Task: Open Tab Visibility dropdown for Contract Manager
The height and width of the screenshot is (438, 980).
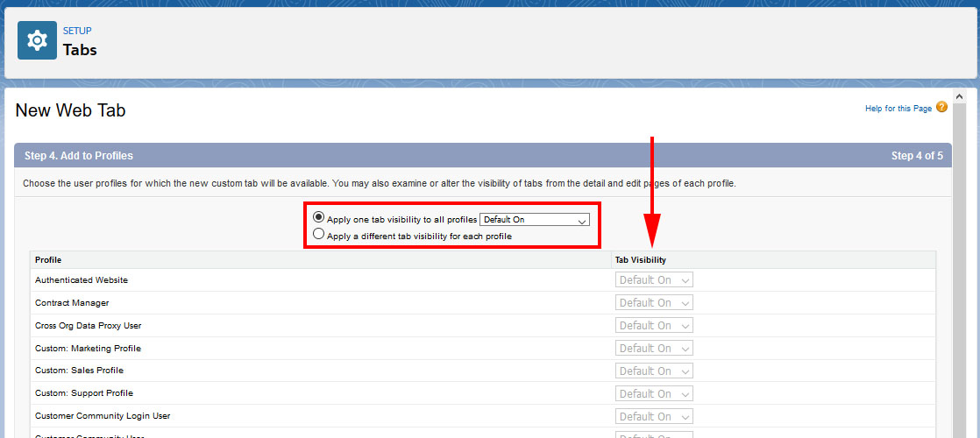Action: point(654,303)
